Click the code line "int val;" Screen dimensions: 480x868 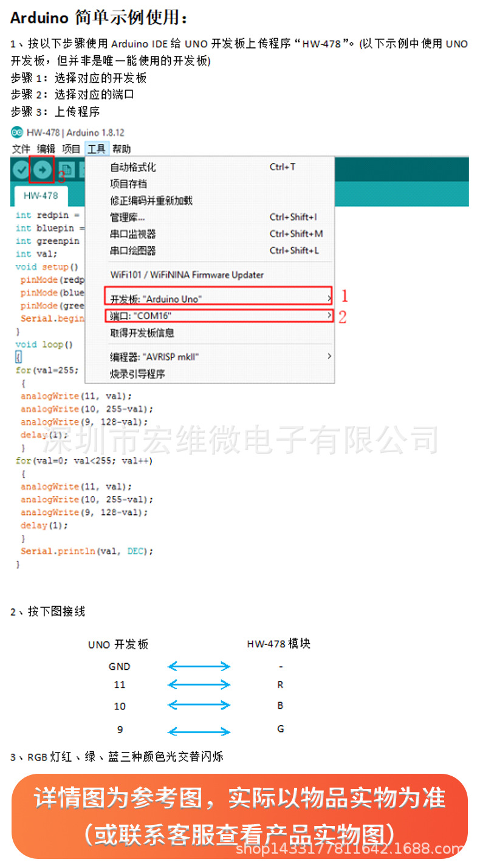click(36, 254)
